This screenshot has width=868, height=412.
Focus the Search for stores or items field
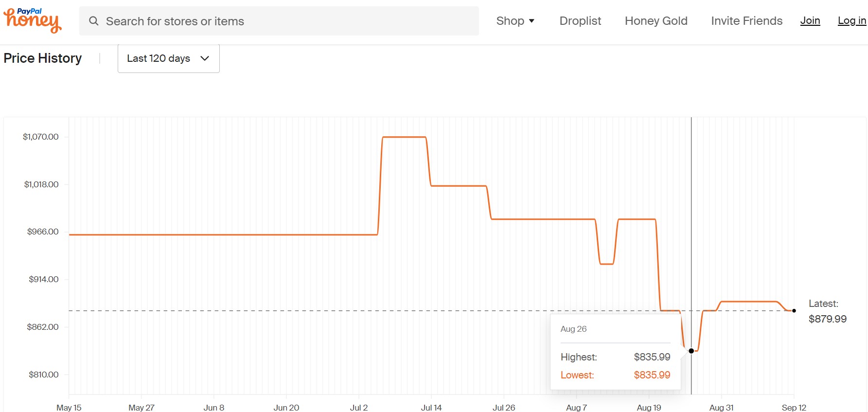[279, 21]
